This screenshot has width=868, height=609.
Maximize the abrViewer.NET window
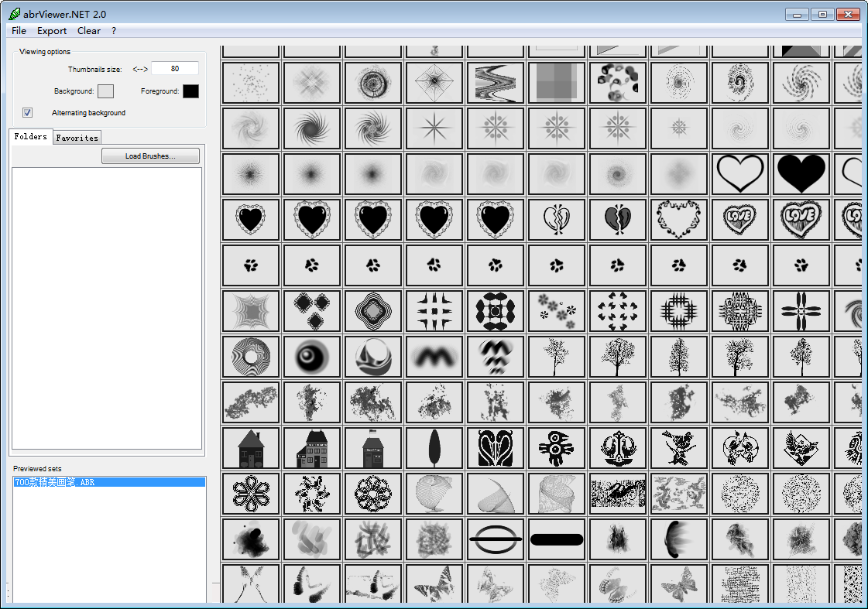click(822, 15)
